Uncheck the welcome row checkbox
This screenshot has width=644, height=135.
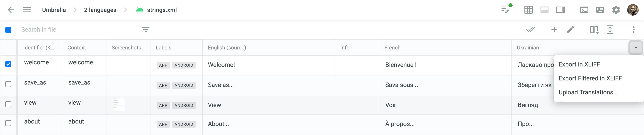[x=8, y=64]
